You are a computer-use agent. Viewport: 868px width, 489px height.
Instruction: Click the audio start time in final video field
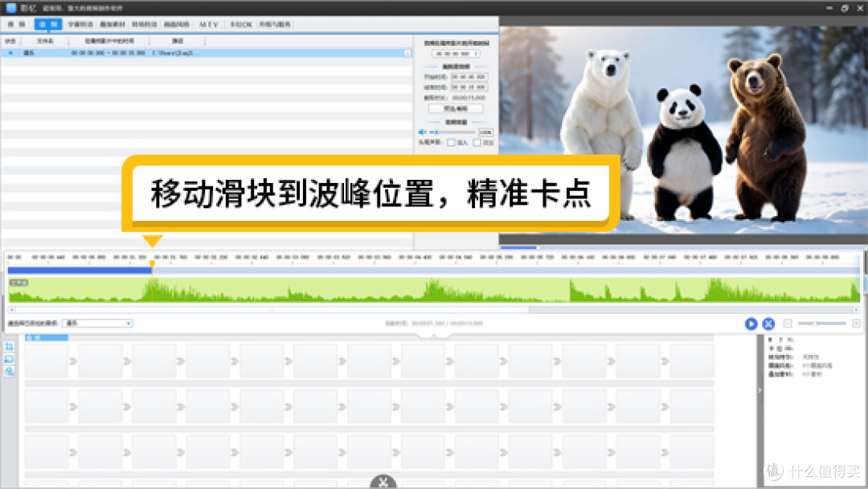click(x=457, y=55)
